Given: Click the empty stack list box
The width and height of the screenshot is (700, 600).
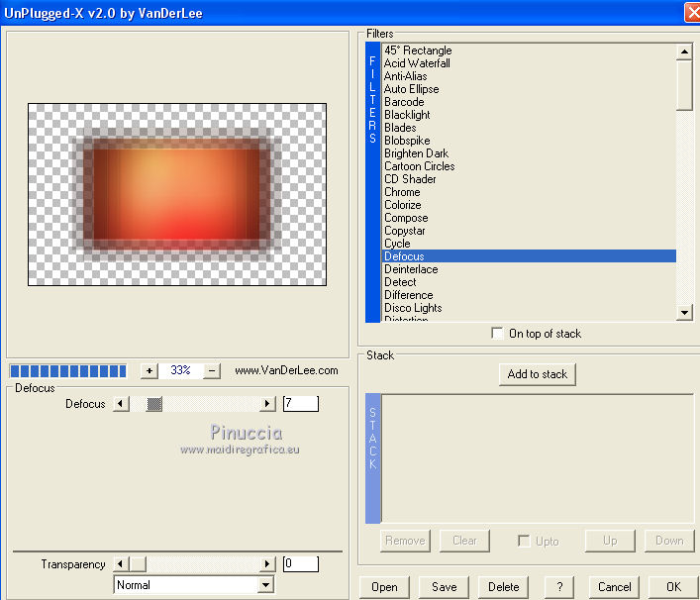Looking at the screenshot, I should click(538, 458).
